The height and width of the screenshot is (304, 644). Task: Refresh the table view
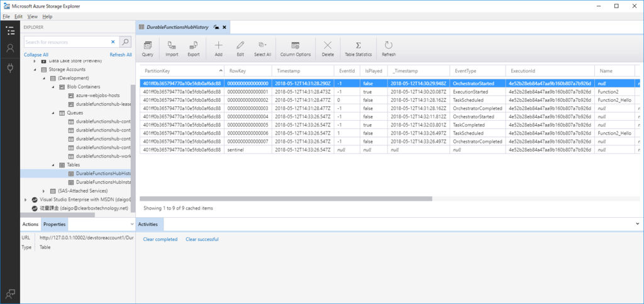click(389, 49)
